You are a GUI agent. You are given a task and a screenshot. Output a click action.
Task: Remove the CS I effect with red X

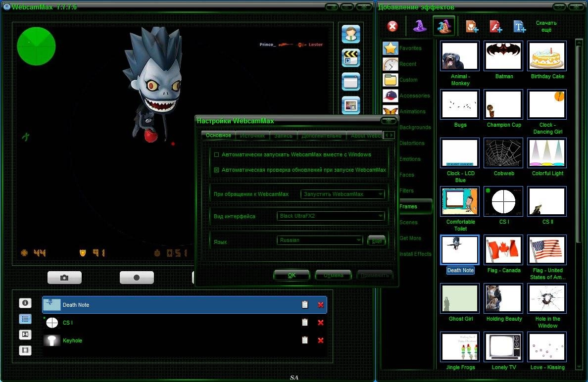tap(321, 323)
